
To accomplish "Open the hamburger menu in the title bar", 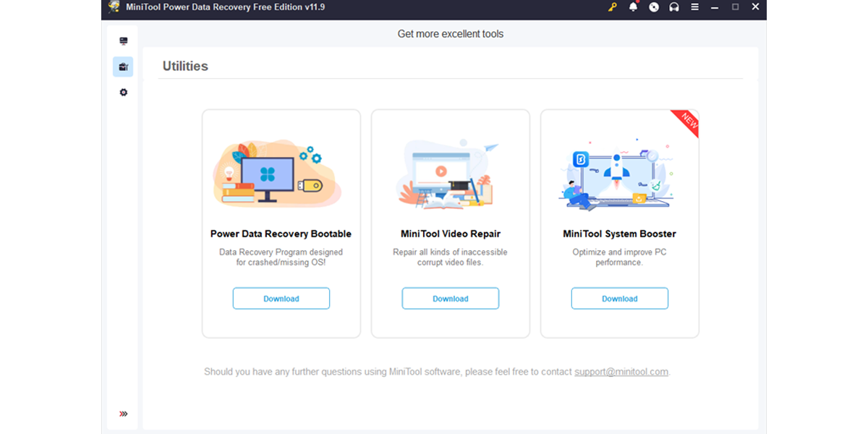I will pyautogui.click(x=693, y=7).
